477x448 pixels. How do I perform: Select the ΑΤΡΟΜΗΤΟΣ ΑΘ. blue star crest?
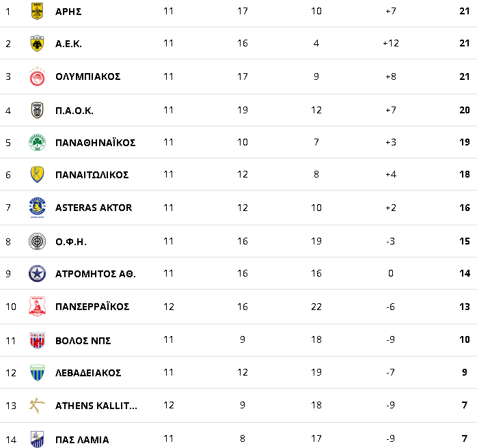tap(37, 274)
